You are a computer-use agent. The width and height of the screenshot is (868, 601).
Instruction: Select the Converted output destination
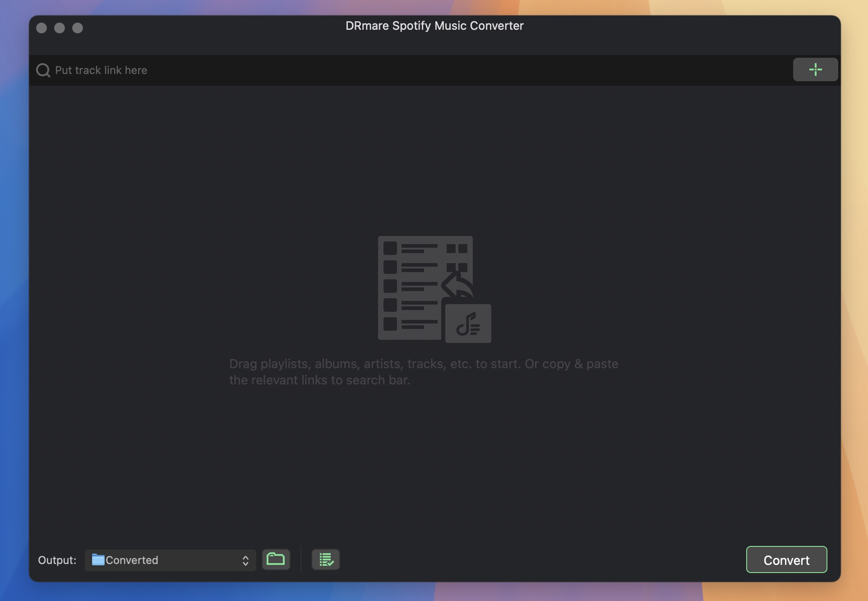170,559
